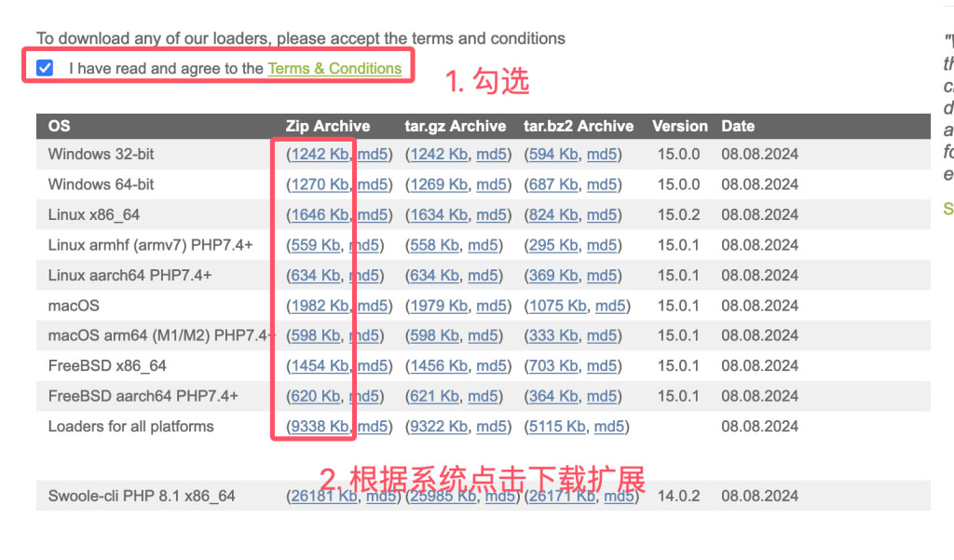954x560 pixels.
Task: Download macOS tar.bz2 archive 1075 Kb
Action: tap(557, 306)
